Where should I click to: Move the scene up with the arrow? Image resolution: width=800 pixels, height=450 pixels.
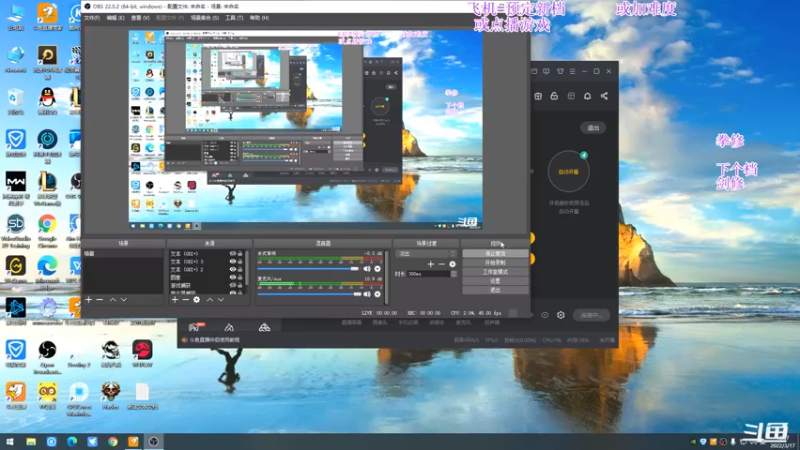point(113,300)
